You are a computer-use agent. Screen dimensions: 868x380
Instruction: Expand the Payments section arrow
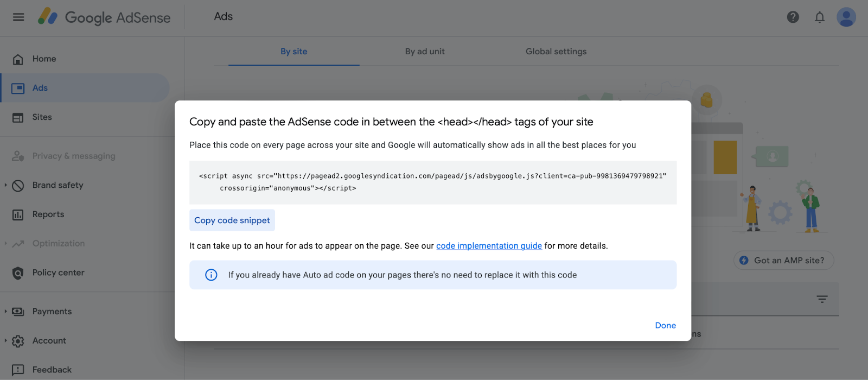tap(6, 312)
